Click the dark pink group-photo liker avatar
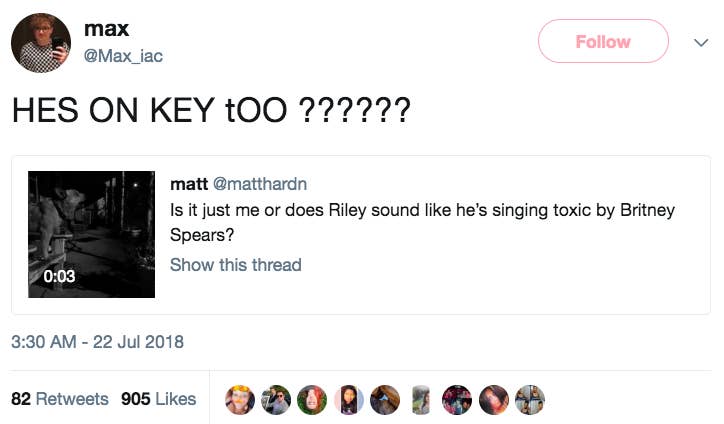The image size is (724, 424). point(457,399)
